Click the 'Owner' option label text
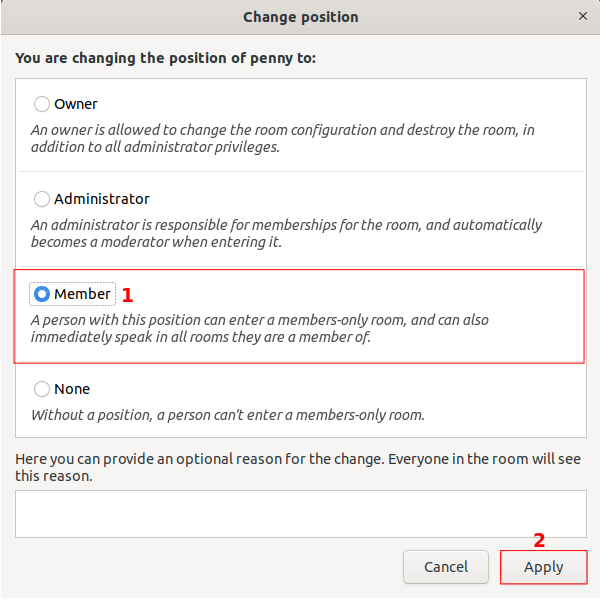600x600 pixels. (x=76, y=104)
